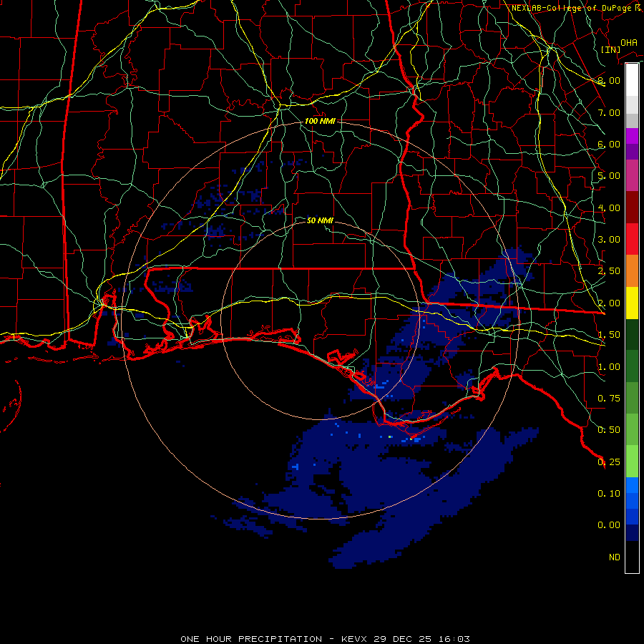Click the 5.00 legend value
Image resolution: width=644 pixels, height=644 pixels.
pyautogui.click(x=609, y=176)
